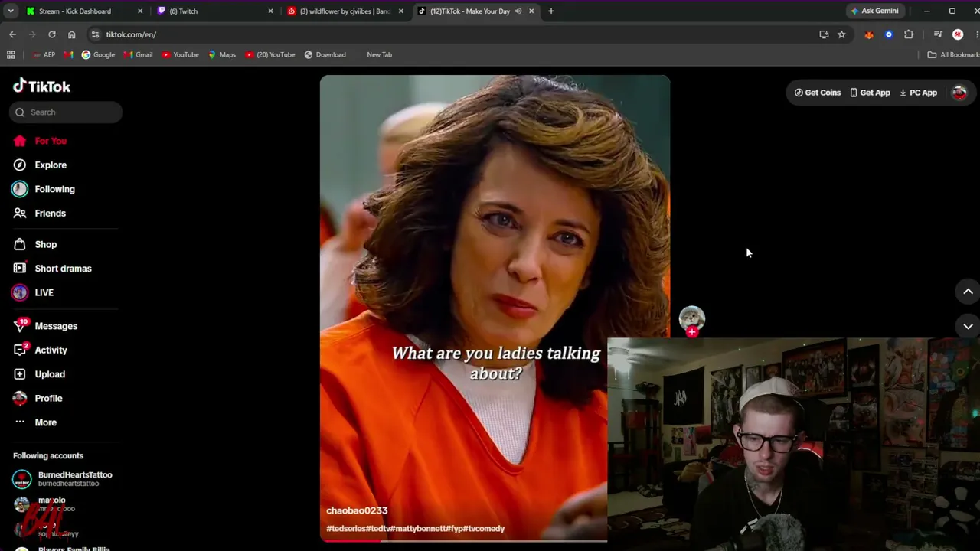
Task: View site information icon in the address bar
Action: [95, 34]
